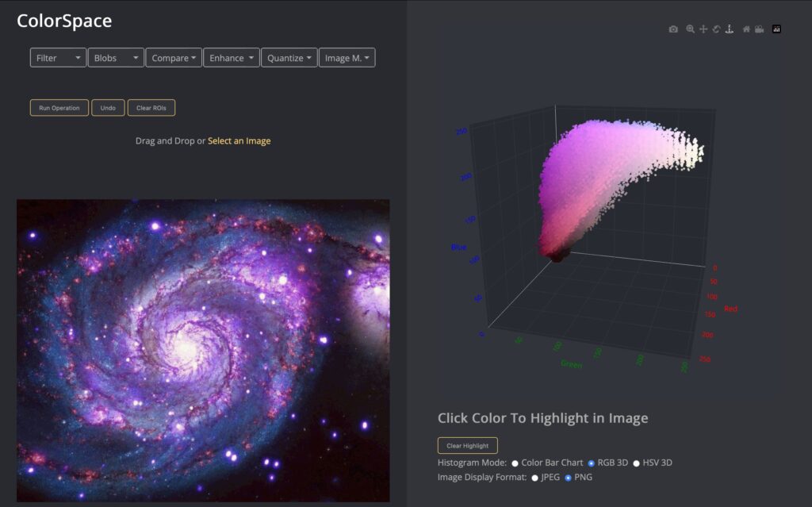Open the Quantize dropdown

click(289, 57)
